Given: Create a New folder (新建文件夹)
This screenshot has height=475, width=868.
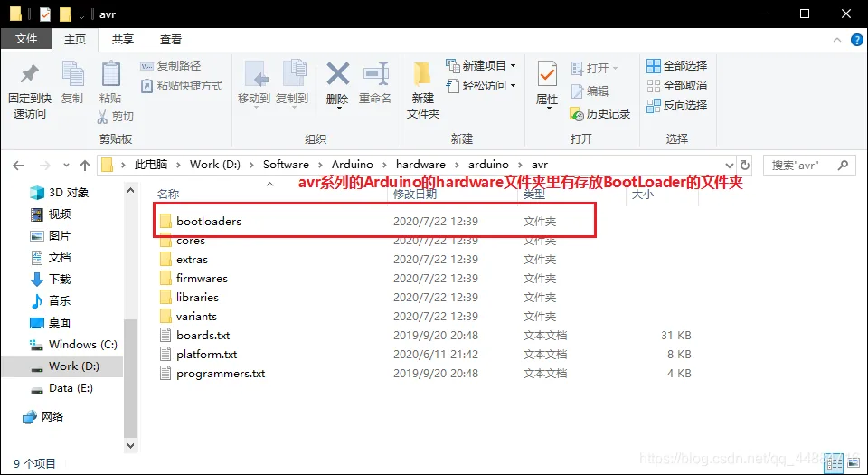Looking at the screenshot, I should 423,90.
